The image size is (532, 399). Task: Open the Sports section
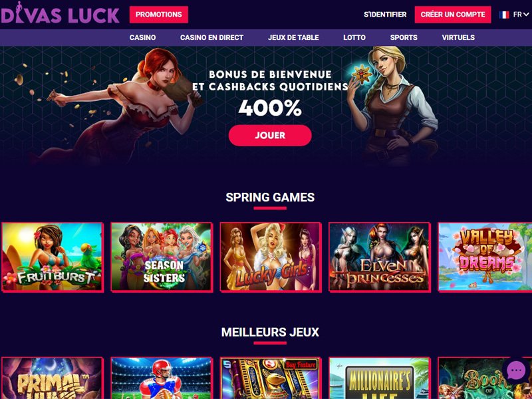pos(404,37)
